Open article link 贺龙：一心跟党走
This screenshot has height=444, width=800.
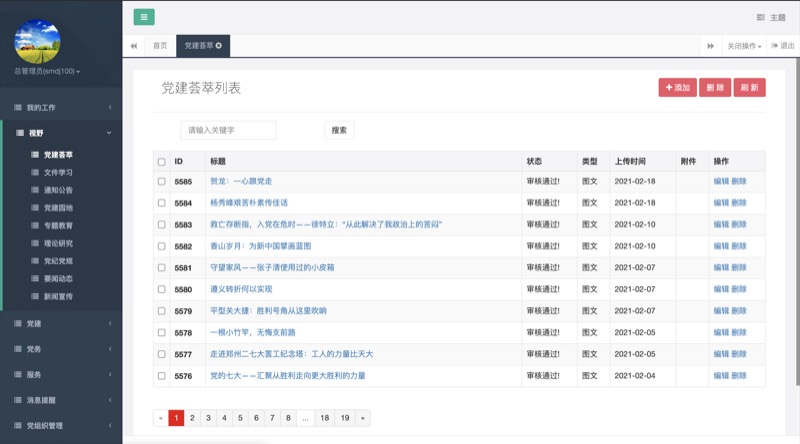coord(241,181)
